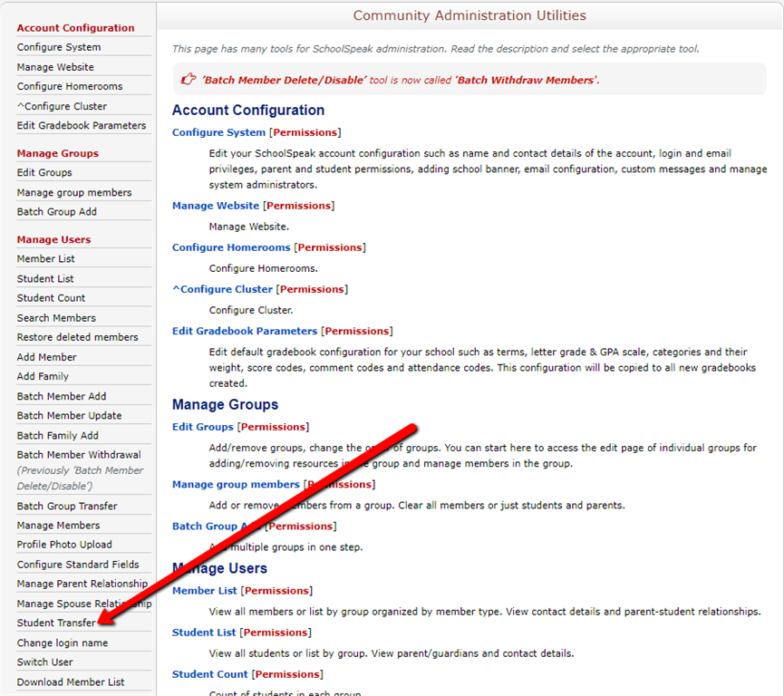Click the Configure Homerooms main link
Image resolution: width=784 pixels, height=696 pixels.
coord(231,247)
